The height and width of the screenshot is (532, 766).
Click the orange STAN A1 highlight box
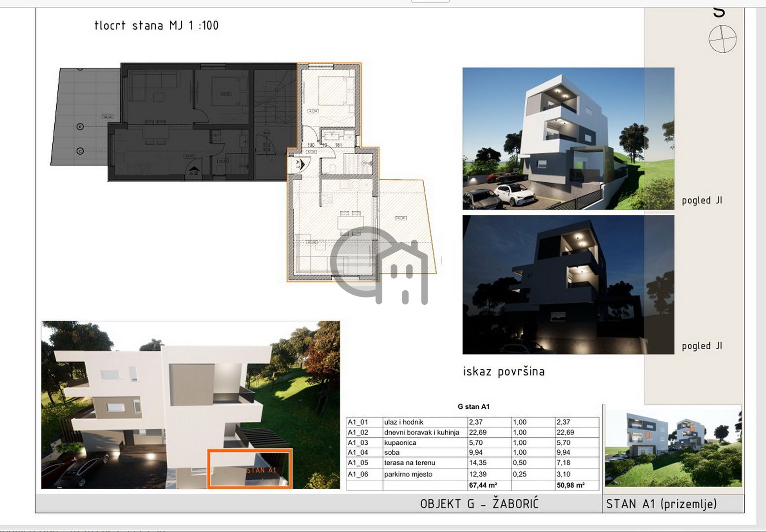coord(250,468)
